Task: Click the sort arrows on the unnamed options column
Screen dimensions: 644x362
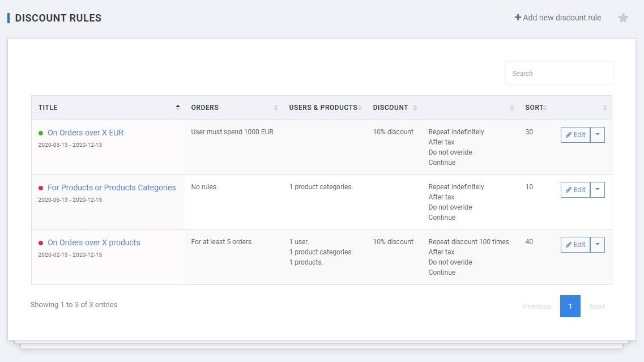Action: click(x=512, y=108)
